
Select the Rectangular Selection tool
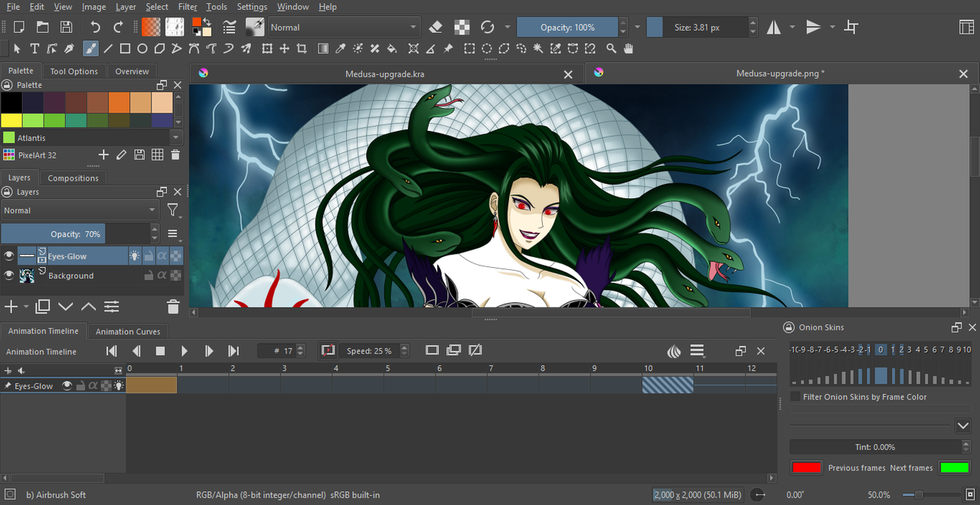pyautogui.click(x=469, y=48)
